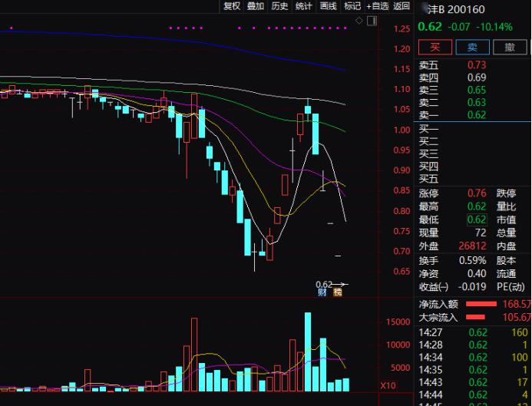Click the 买五 bid row

[472, 178]
